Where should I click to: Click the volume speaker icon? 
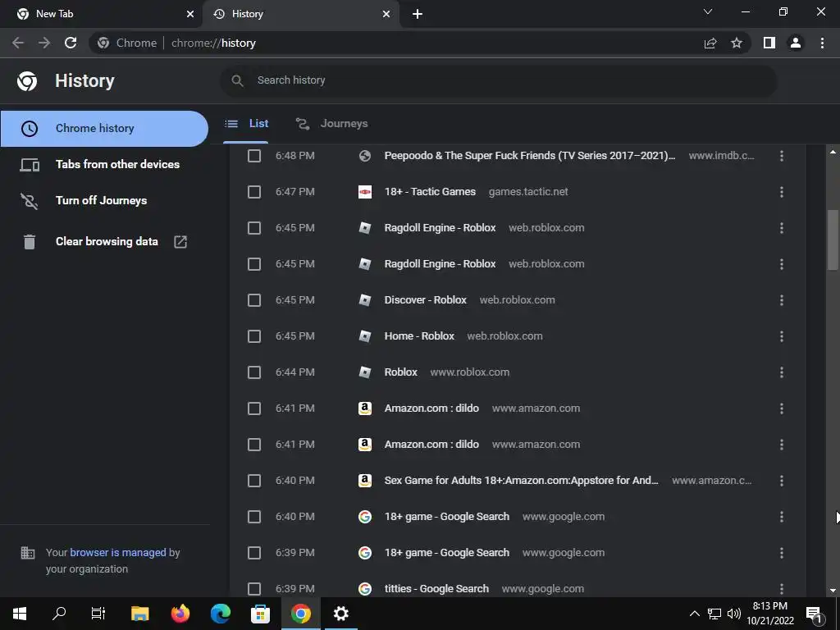(734, 614)
